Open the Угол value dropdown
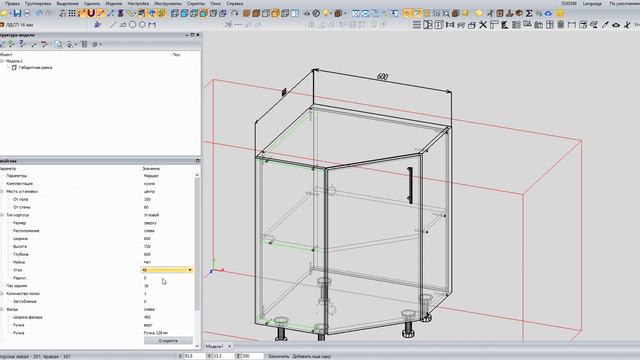 tap(190, 270)
